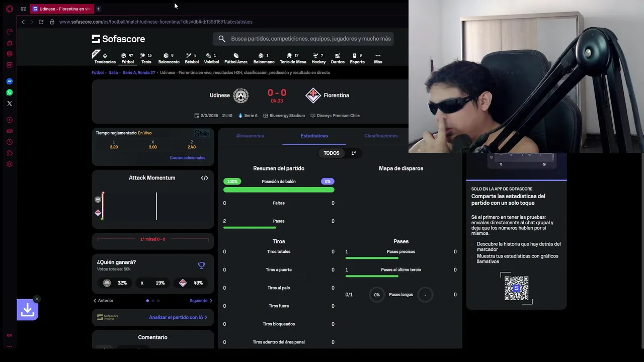Reload the current page
644x362 pixels.
pyautogui.click(x=41, y=22)
